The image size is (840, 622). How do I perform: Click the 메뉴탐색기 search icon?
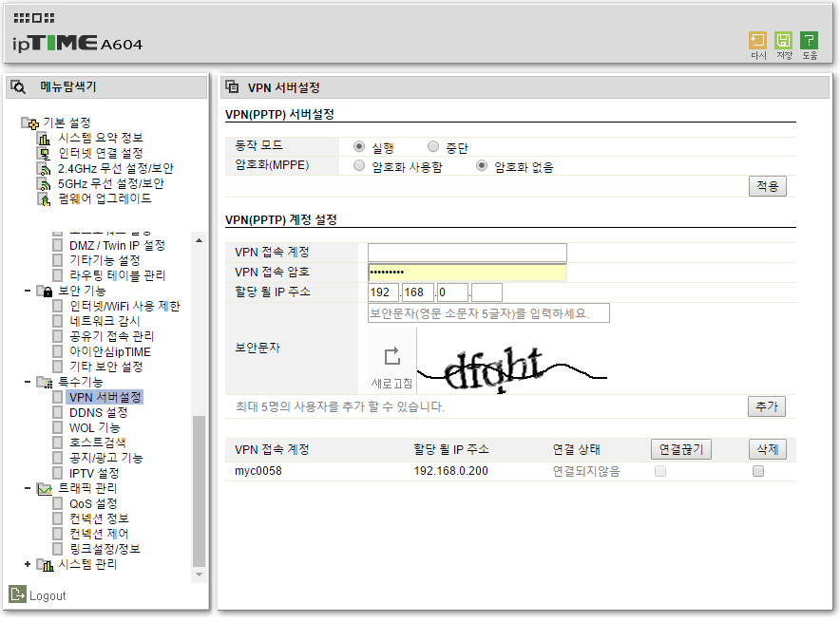[x=18, y=86]
